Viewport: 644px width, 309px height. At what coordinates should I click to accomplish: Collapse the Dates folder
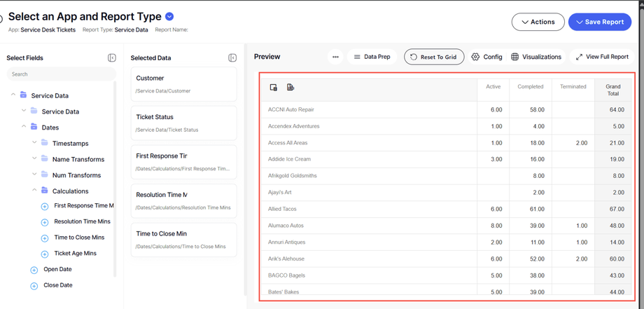[24, 128]
